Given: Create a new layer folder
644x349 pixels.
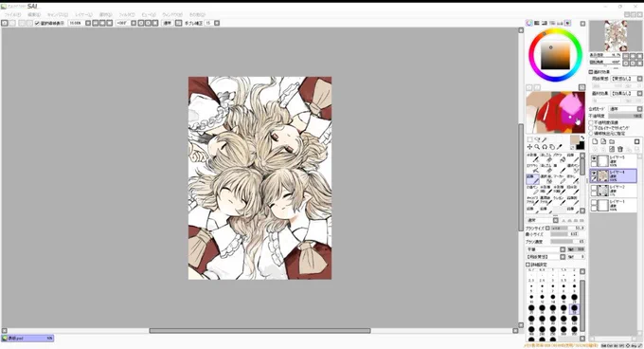Looking at the screenshot, I should [x=612, y=142].
